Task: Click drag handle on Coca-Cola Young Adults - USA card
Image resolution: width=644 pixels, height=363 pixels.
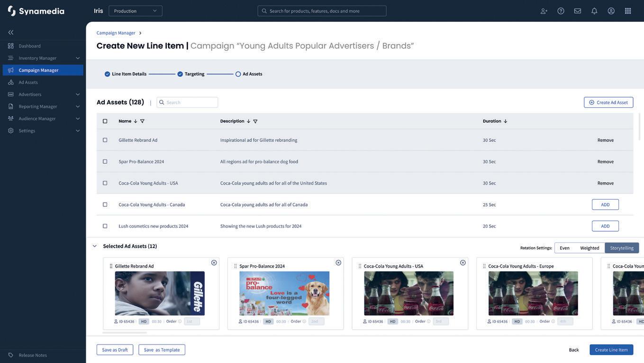Action: tap(360, 266)
